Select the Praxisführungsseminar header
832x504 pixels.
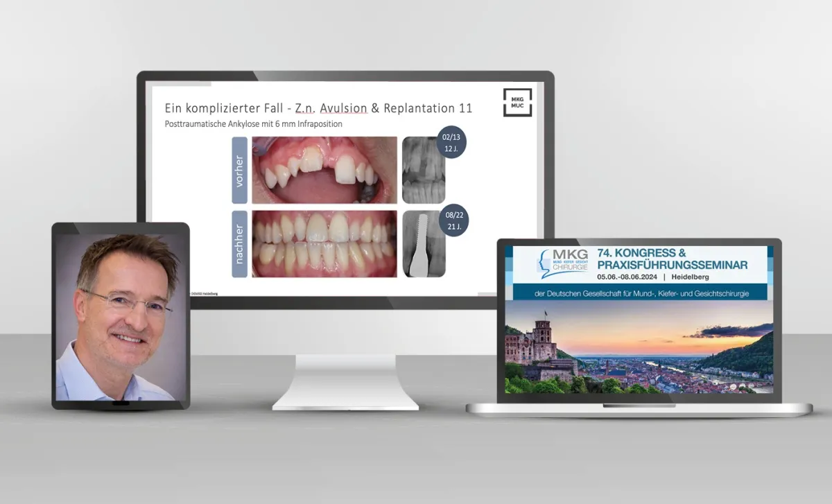click(673, 265)
